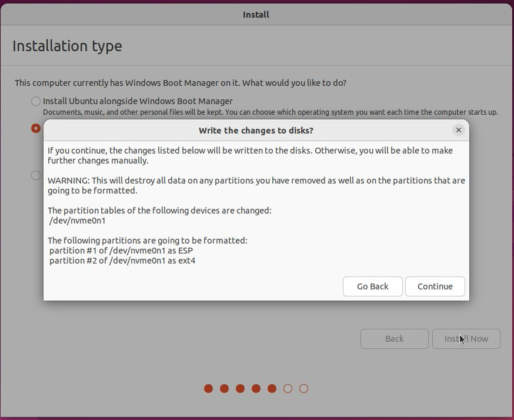Image resolution: width=514 pixels, height=420 pixels.
Task: Click the currently selected red radio button
Action: 36,128
